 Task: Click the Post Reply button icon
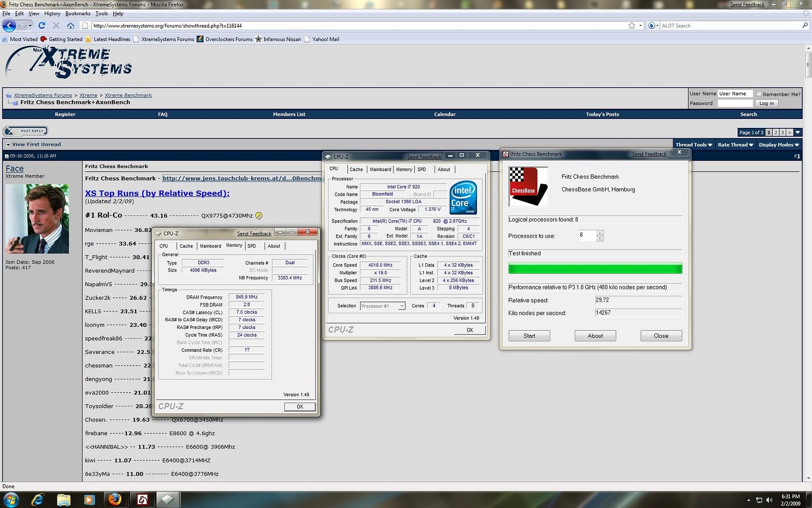(25, 131)
